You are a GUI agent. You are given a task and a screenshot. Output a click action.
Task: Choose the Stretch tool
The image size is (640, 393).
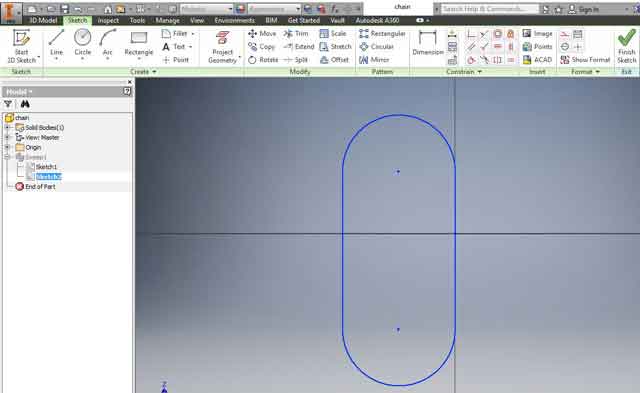(x=336, y=47)
